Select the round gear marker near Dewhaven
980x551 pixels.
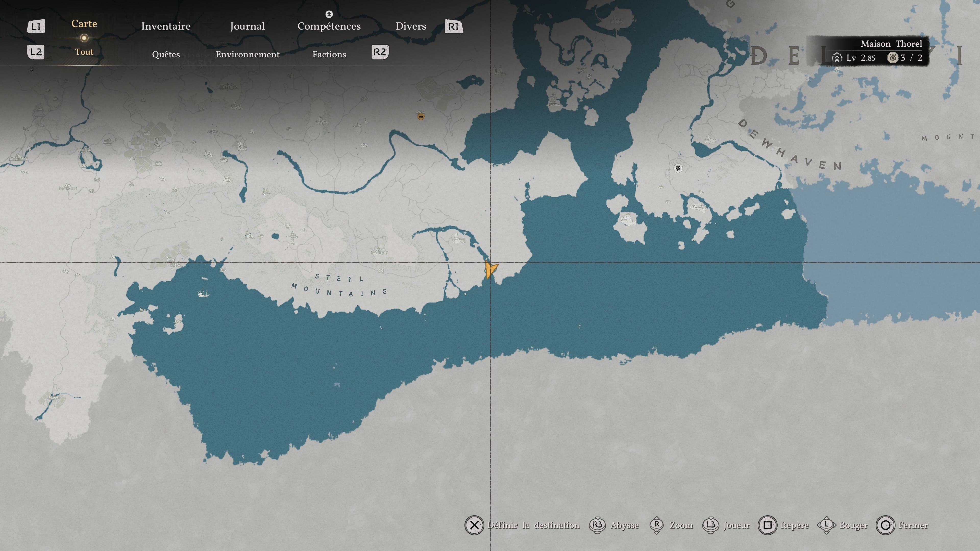click(678, 168)
